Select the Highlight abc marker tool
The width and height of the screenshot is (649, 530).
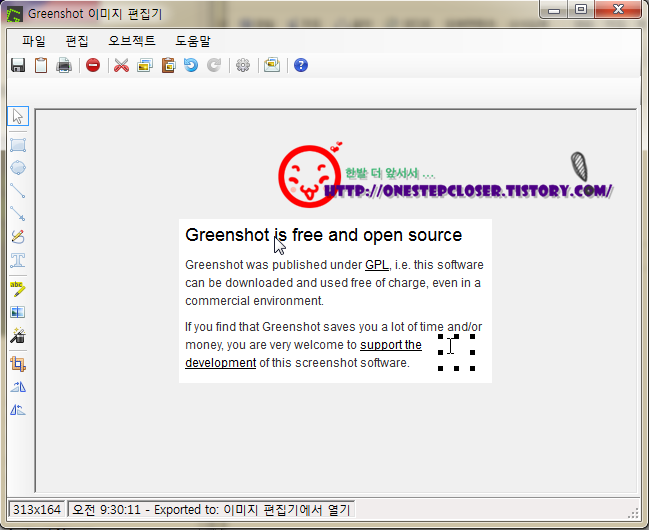coord(18,289)
